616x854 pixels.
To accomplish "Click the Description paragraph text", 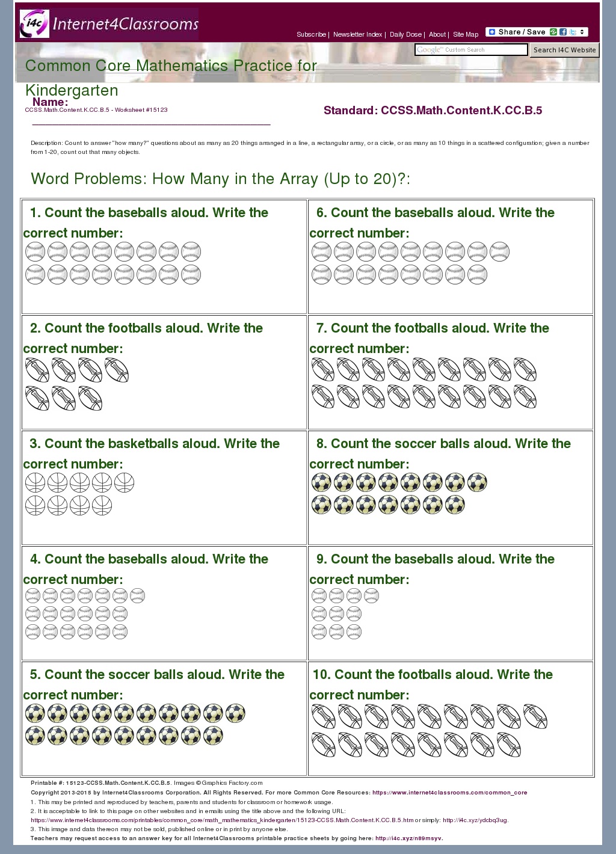I will [x=310, y=147].
